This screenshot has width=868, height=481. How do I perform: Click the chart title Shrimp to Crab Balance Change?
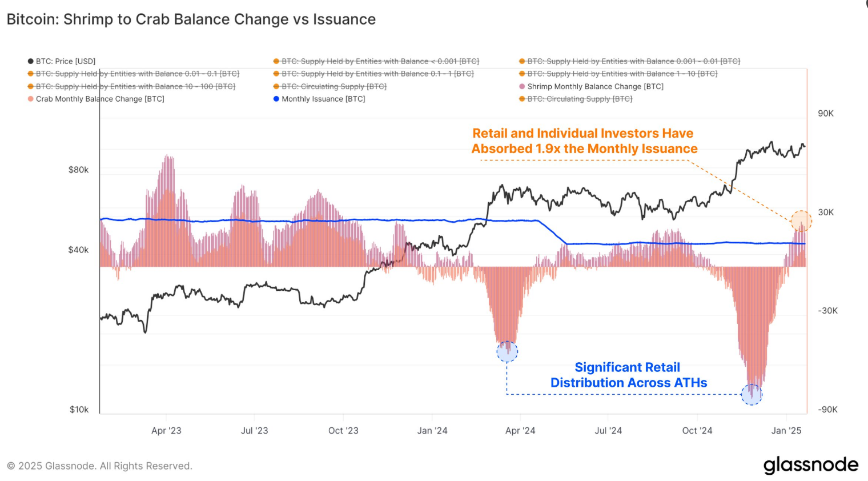pyautogui.click(x=191, y=19)
